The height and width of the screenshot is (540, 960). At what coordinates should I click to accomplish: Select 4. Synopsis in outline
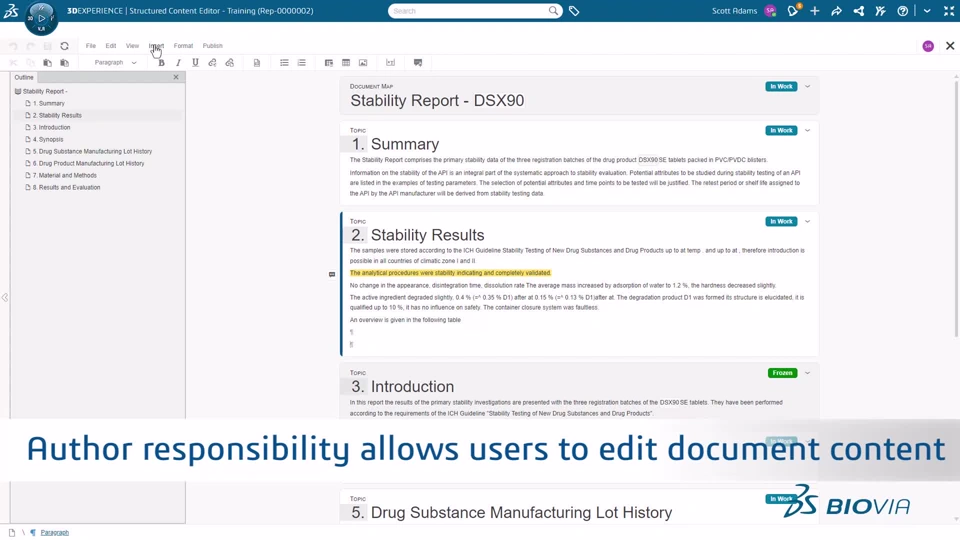44,140
